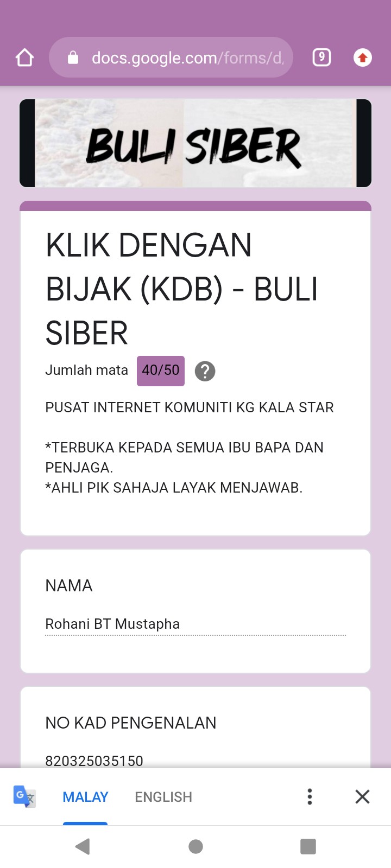
Task: Tap the Google Translate logo icon
Action: coord(24,796)
